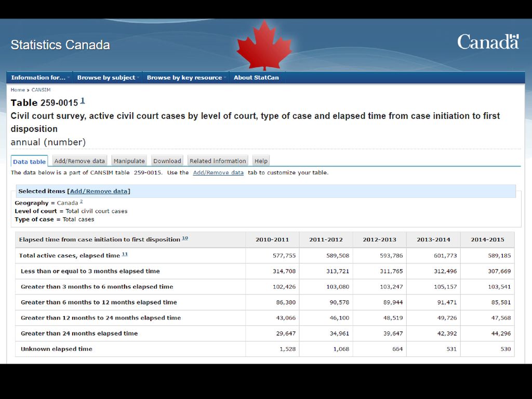532x399 pixels.
Task: Click the value 86,380 in the table
Action: pyautogui.click(x=286, y=303)
